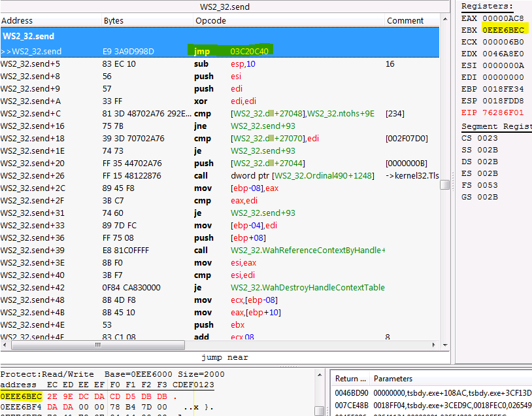Viewport: 532px width, 416px height.
Task: Select the Opcode column header
Action: [x=210, y=20]
